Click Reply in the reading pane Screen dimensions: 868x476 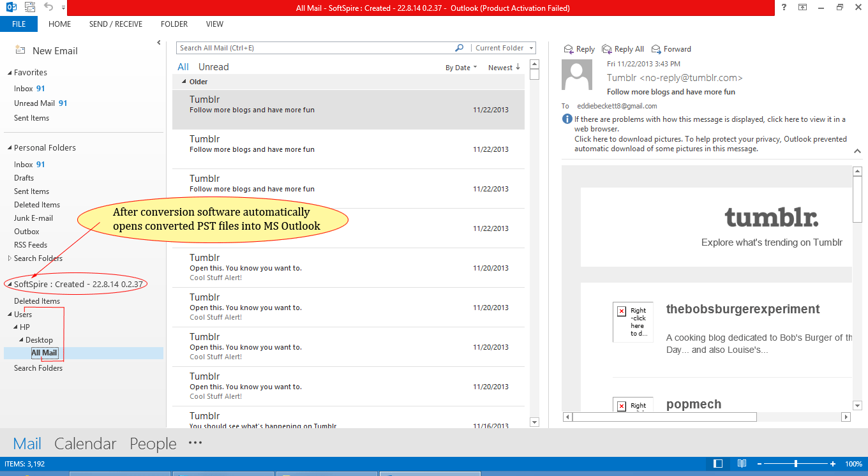[580, 49]
